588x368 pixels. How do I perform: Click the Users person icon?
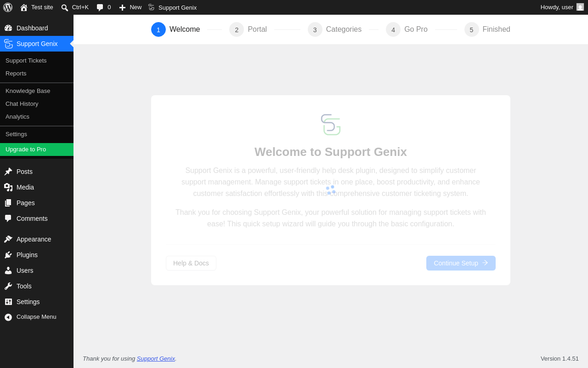pos(8,270)
